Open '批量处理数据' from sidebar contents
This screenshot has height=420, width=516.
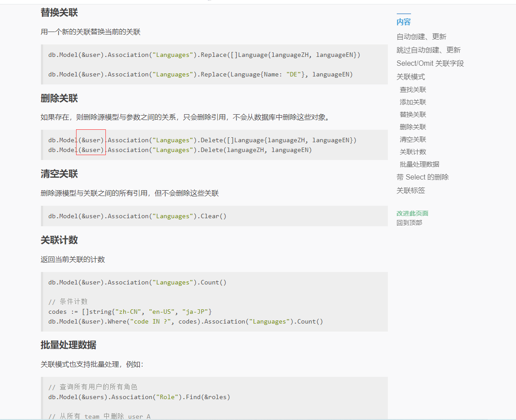click(x=419, y=164)
